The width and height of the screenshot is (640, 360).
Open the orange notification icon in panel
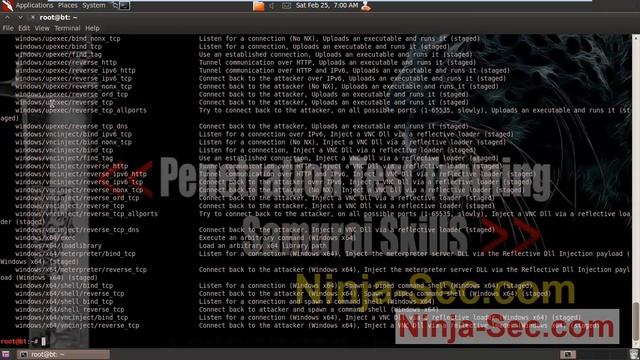[258, 6]
